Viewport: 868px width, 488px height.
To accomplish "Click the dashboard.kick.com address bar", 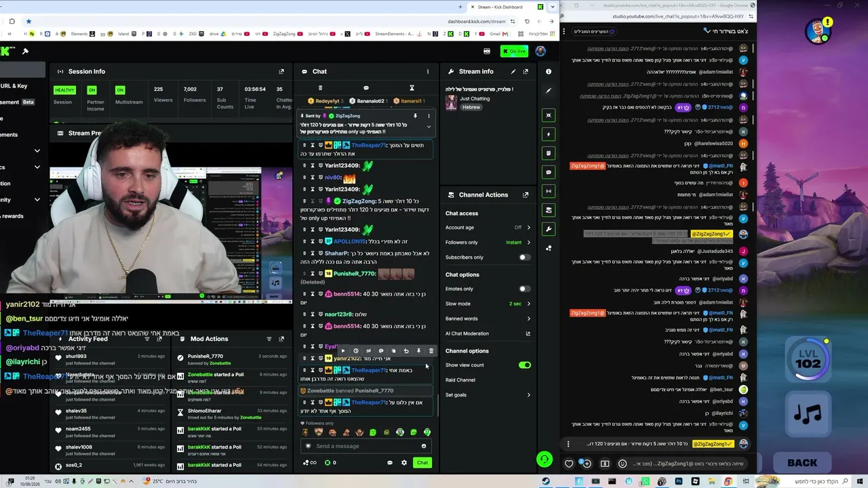I will pos(477,21).
